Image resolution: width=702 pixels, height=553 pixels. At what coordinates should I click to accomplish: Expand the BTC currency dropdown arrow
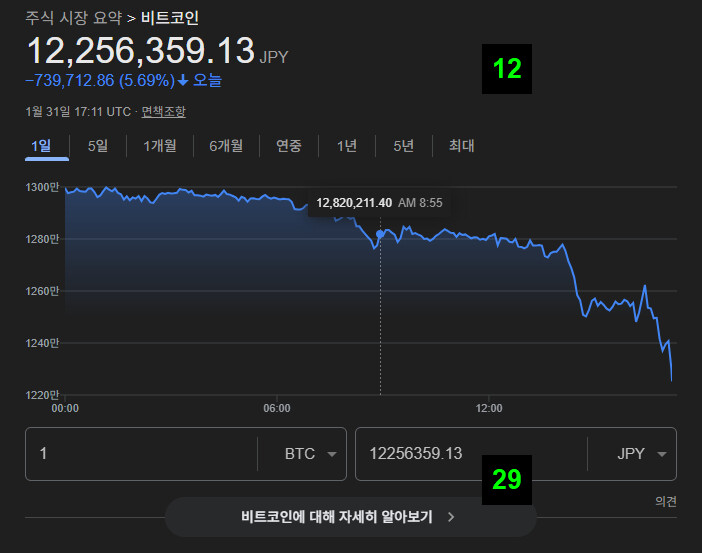pos(332,454)
